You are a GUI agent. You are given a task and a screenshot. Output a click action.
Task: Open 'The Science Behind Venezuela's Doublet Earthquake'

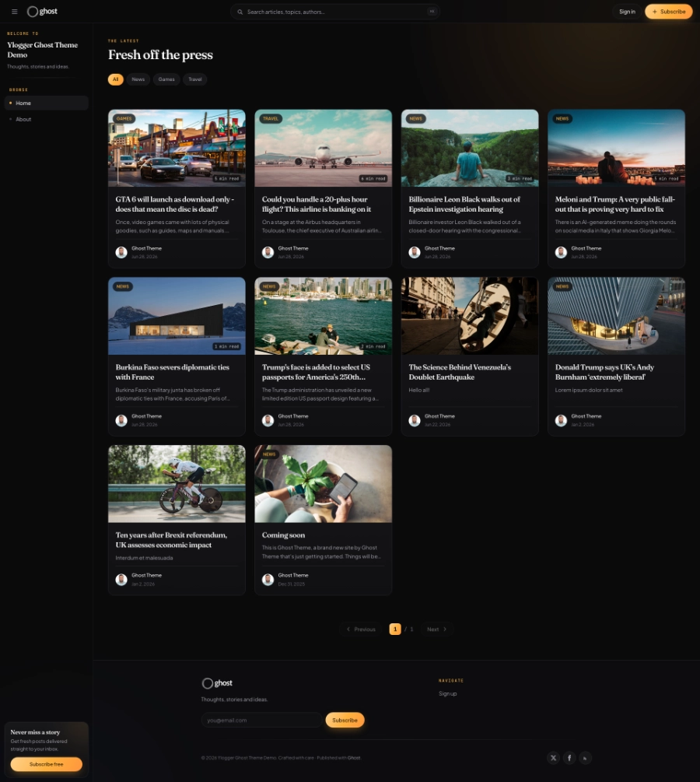[460, 372]
